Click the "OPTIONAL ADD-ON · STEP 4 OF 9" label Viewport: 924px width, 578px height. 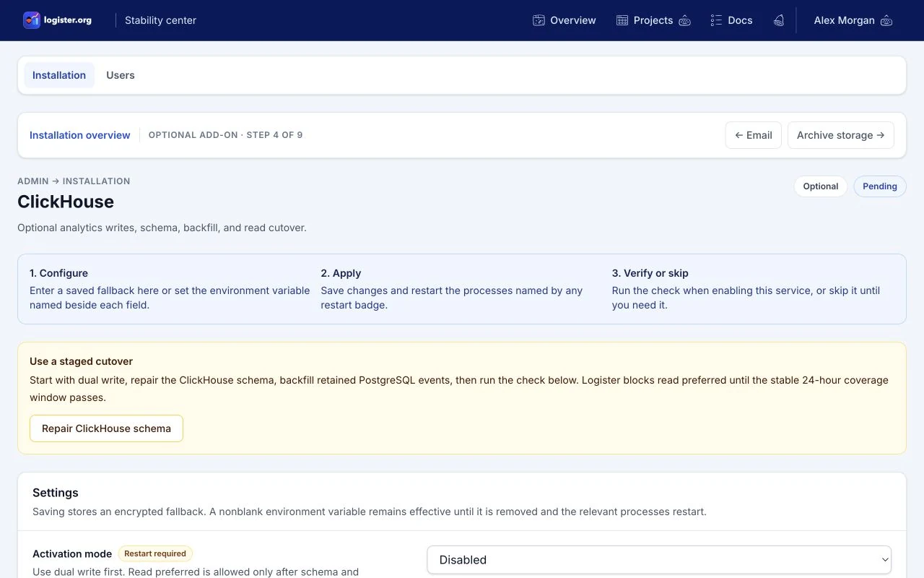click(x=225, y=135)
